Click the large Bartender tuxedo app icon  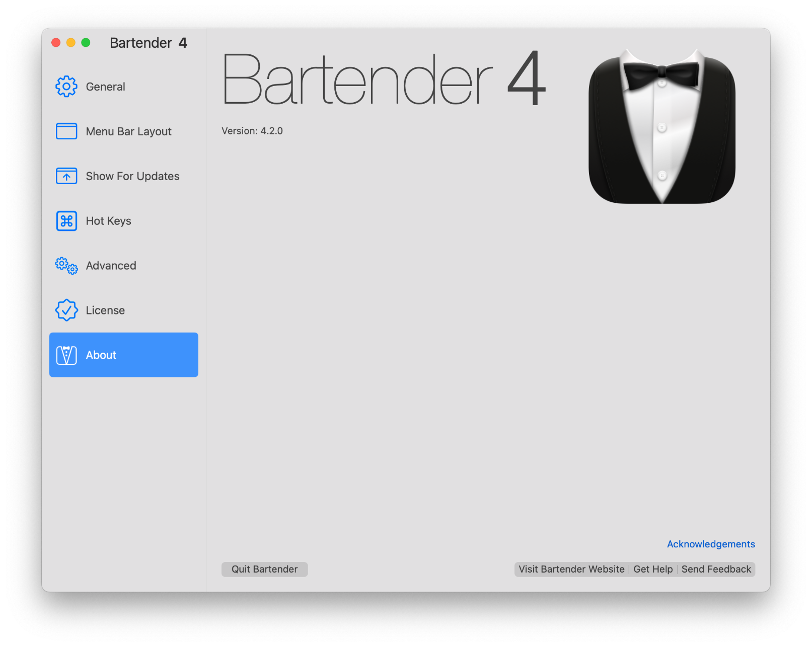pyautogui.click(x=662, y=126)
